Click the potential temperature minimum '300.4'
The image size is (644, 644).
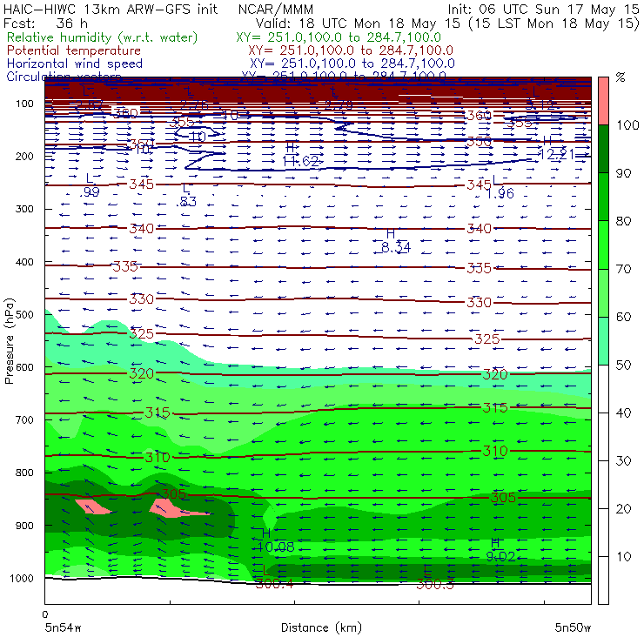274,584
